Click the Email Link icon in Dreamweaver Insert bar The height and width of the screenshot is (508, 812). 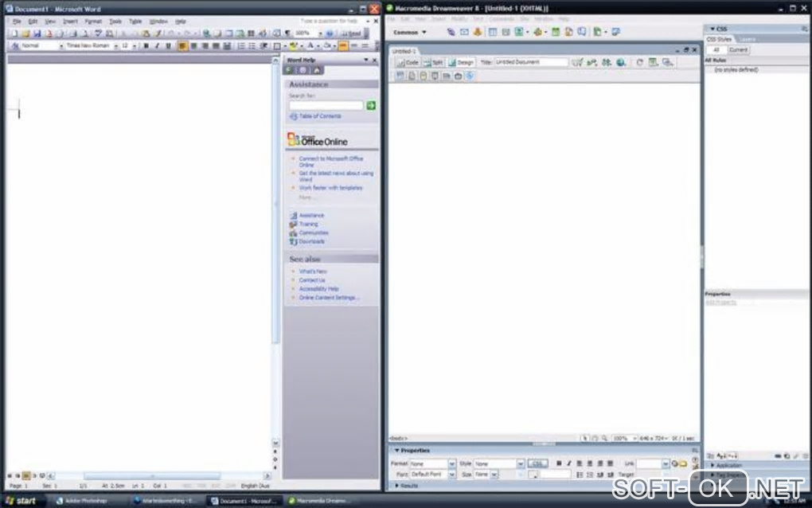464,32
